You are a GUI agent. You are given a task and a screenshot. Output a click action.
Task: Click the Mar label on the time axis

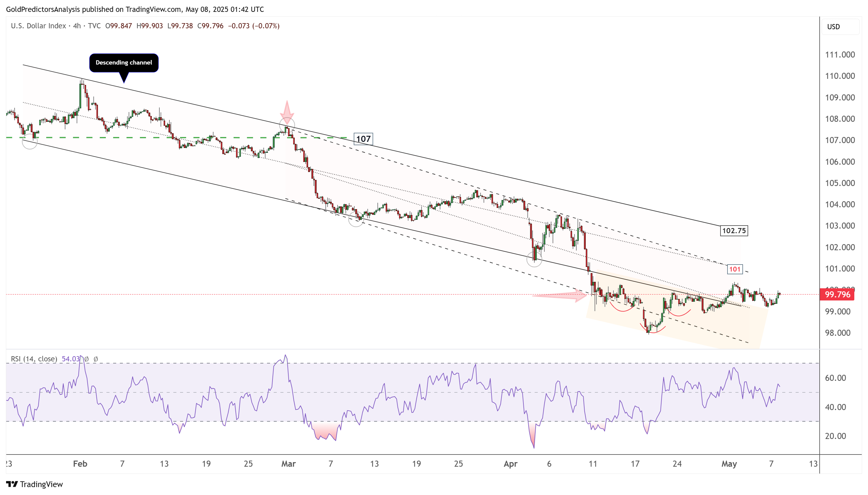point(289,464)
